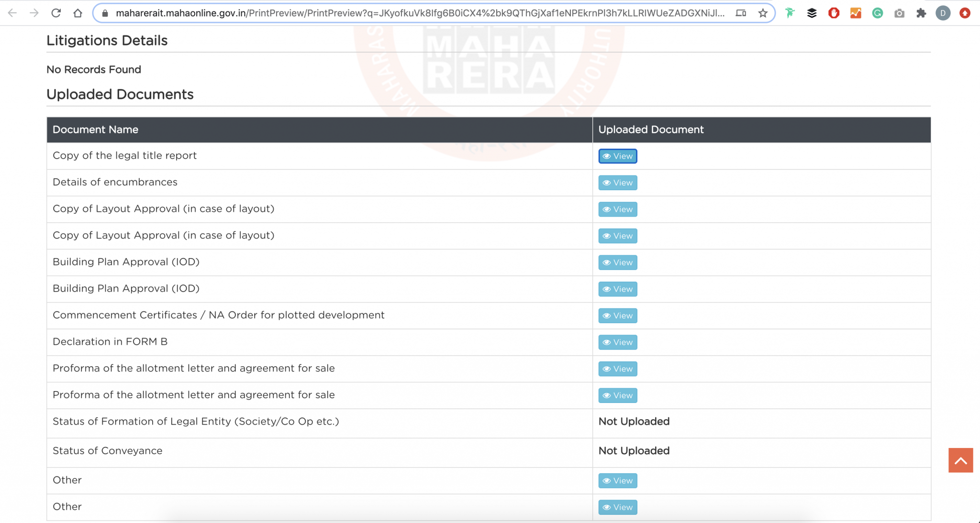Select 'Status of Formation of Legal Entity' text
The width and height of the screenshot is (980, 523).
point(196,421)
